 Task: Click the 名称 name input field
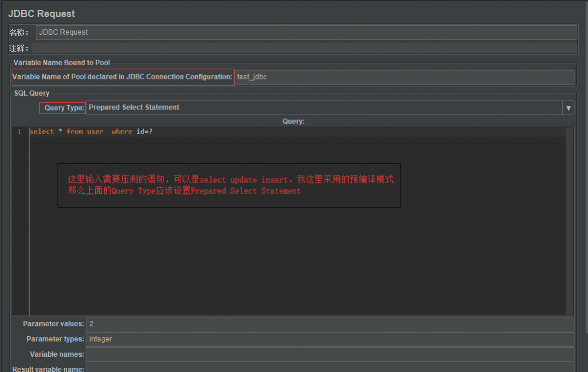(306, 32)
